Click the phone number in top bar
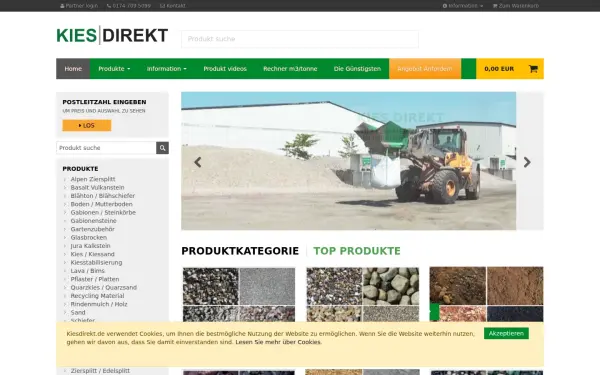The height and width of the screenshot is (375, 600). (x=129, y=6)
